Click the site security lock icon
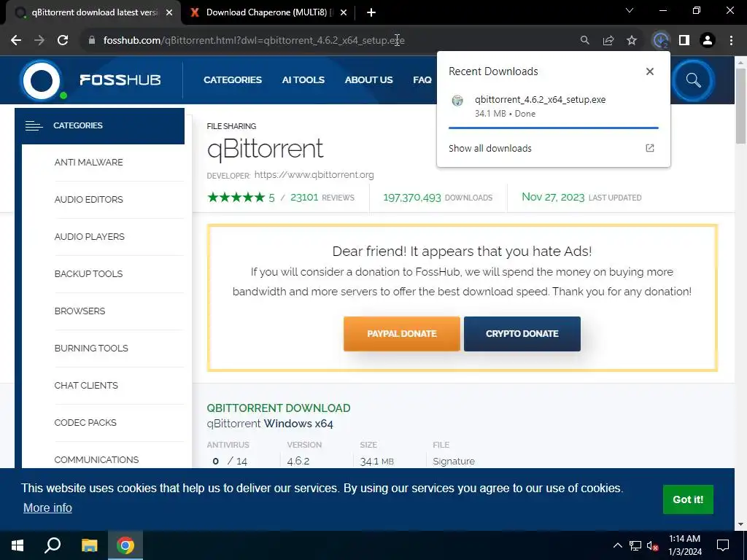This screenshot has height=560, width=747. [92, 41]
